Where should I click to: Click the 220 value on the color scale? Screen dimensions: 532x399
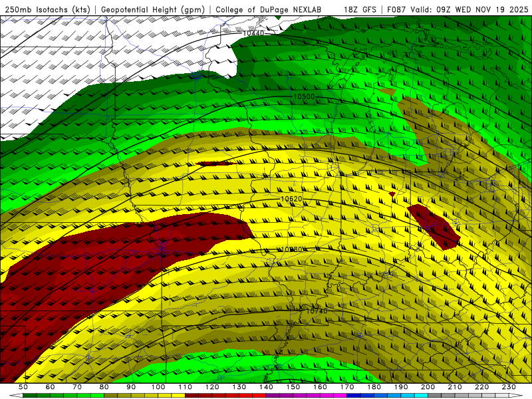tap(482, 387)
